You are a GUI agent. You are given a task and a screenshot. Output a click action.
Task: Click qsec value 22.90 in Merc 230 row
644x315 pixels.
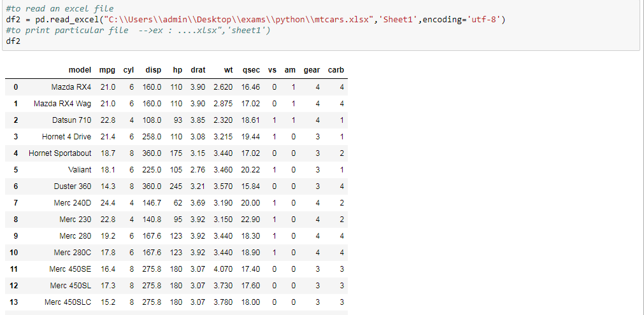pyautogui.click(x=250, y=220)
